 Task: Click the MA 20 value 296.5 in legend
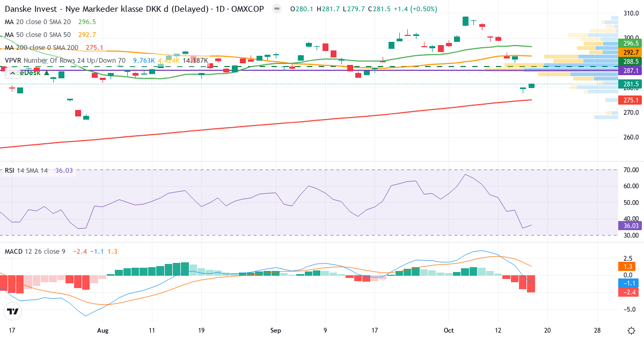(87, 22)
